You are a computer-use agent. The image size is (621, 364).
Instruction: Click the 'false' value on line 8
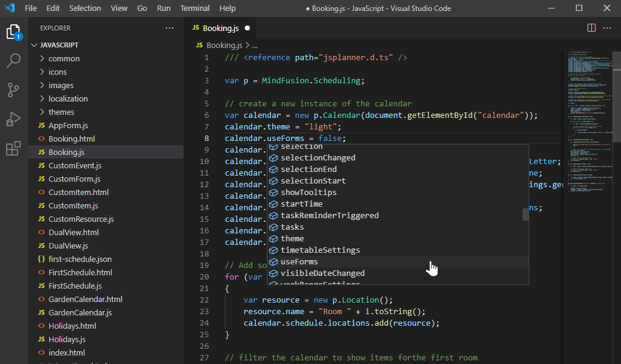coord(330,138)
